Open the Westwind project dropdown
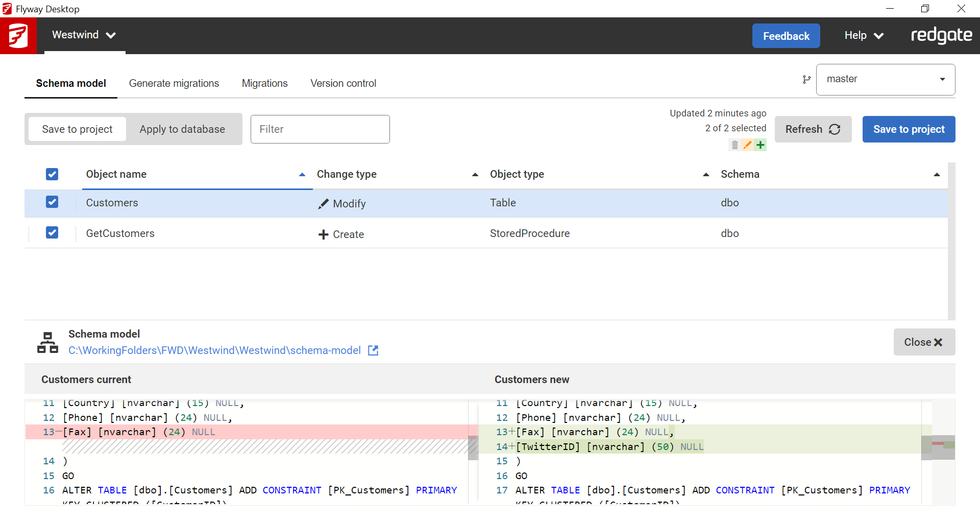Image resolution: width=980 pixels, height=521 pixels. pos(84,35)
